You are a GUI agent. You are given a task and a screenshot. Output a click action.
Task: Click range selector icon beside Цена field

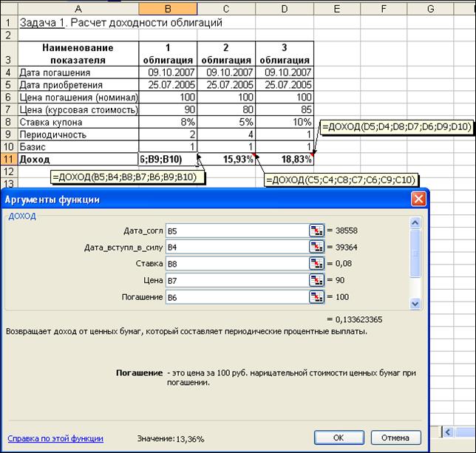(x=317, y=280)
